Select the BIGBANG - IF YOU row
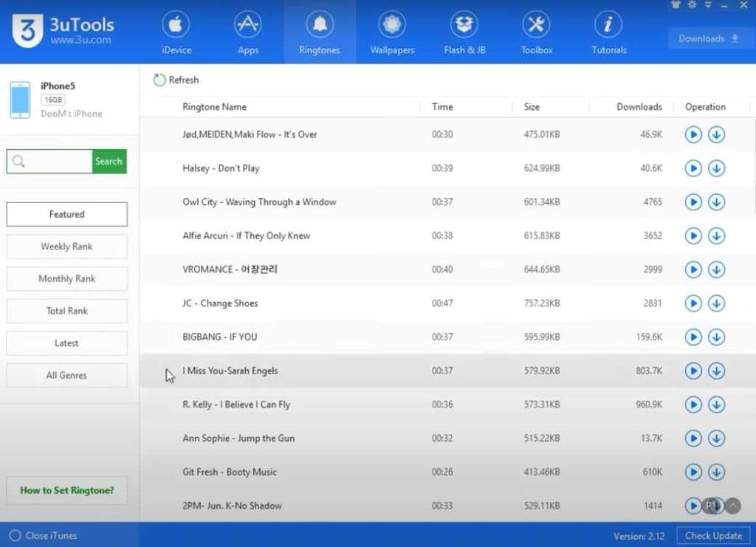Viewport: 756px width, 547px height. 447,337
